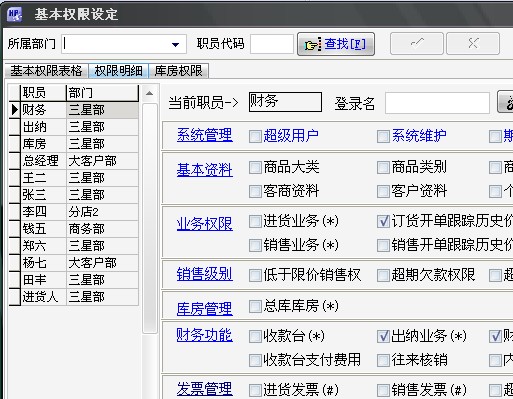
Task: Click the 职员代码 input field
Action: (272, 44)
